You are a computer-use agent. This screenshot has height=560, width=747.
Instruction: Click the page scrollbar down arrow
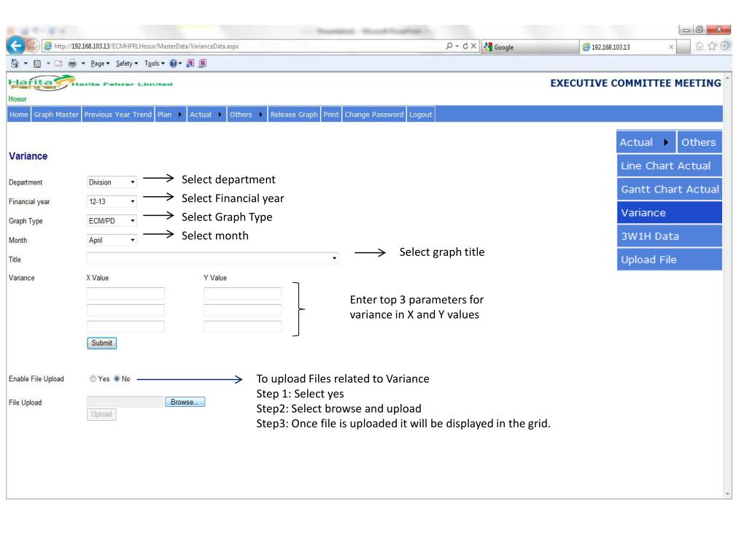(727, 494)
